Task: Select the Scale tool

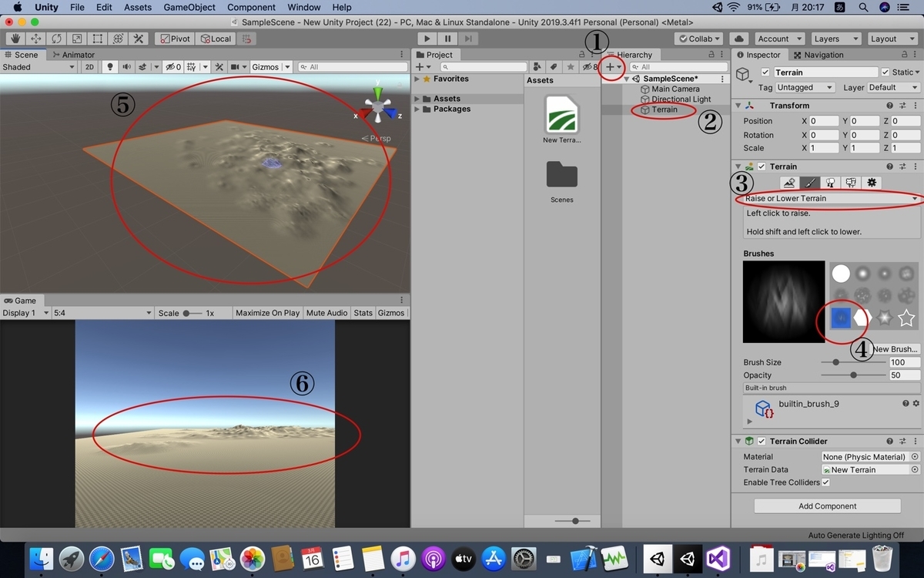Action: pos(77,39)
